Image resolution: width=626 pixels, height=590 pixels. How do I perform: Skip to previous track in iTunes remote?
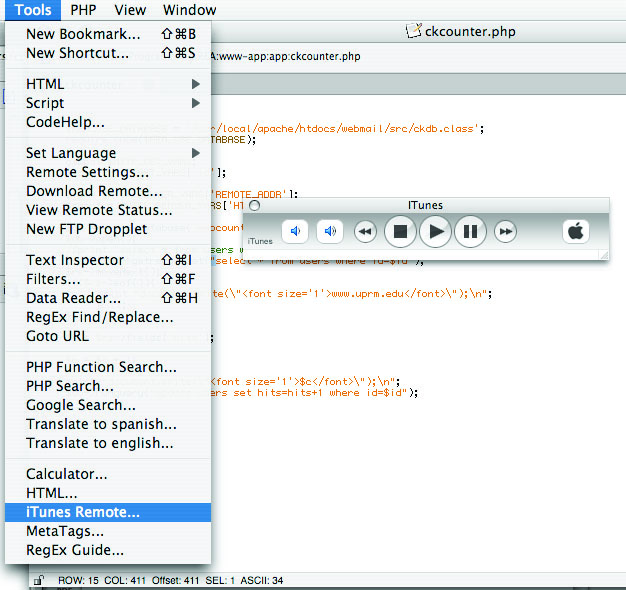365,232
